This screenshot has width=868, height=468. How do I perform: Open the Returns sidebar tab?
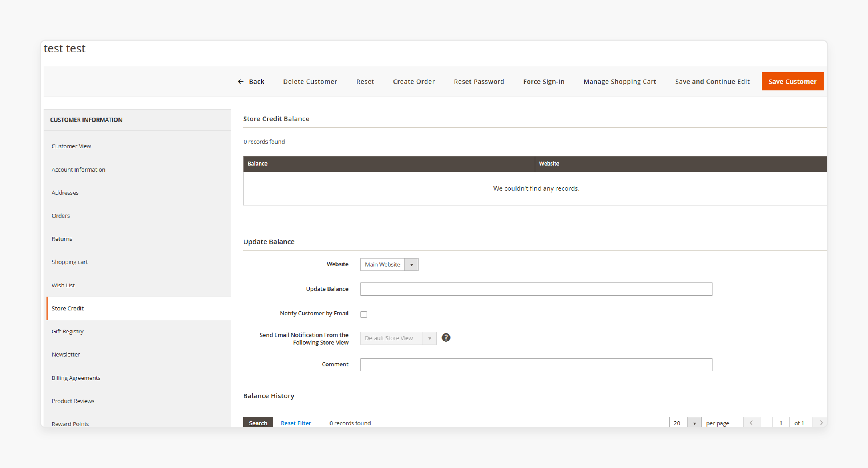tap(62, 239)
